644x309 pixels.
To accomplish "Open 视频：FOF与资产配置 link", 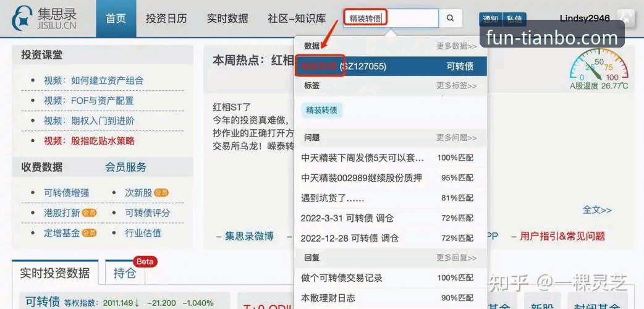I will (x=89, y=101).
